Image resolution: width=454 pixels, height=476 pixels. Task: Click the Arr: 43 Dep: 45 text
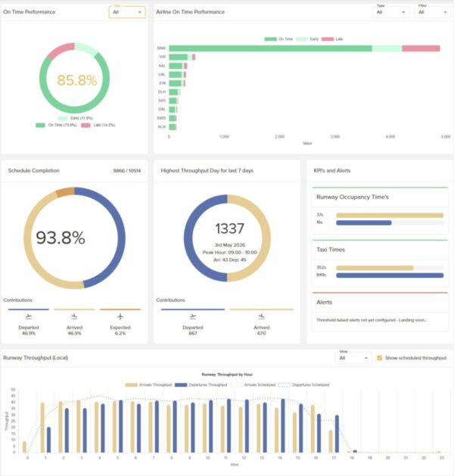(x=230, y=260)
